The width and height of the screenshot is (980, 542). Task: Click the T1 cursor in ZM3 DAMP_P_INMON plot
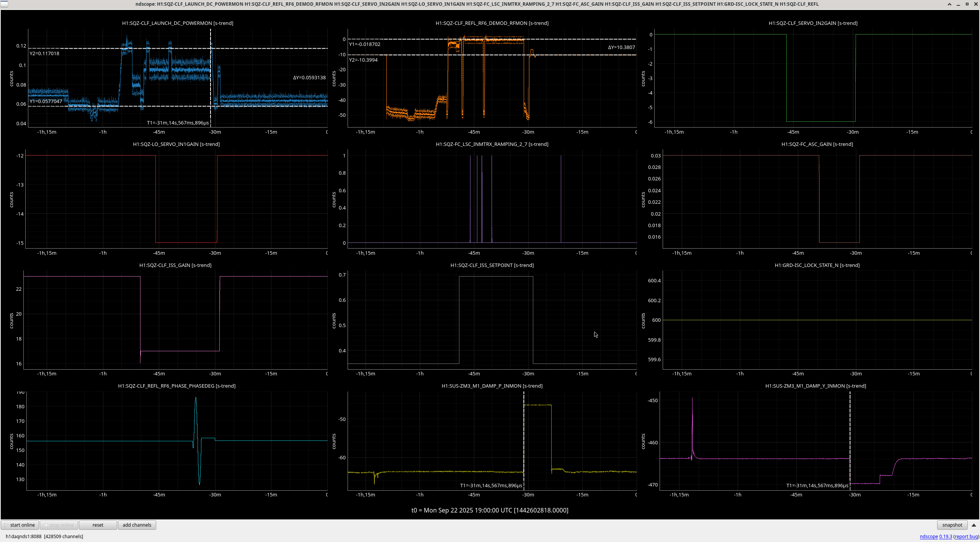(524, 440)
